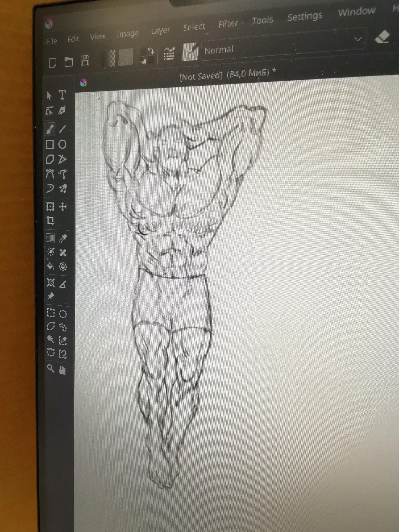Select the Bezier Curve tool
Screen dimensions: 399x532
(50, 174)
